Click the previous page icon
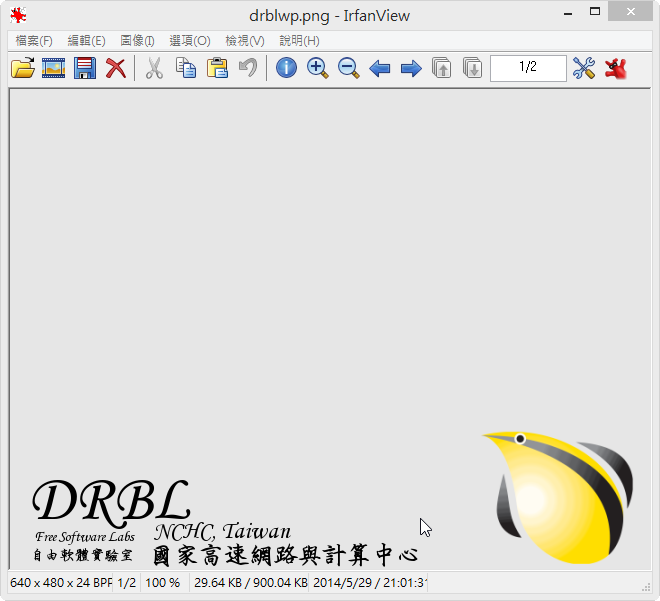The image size is (660, 601). point(441,68)
